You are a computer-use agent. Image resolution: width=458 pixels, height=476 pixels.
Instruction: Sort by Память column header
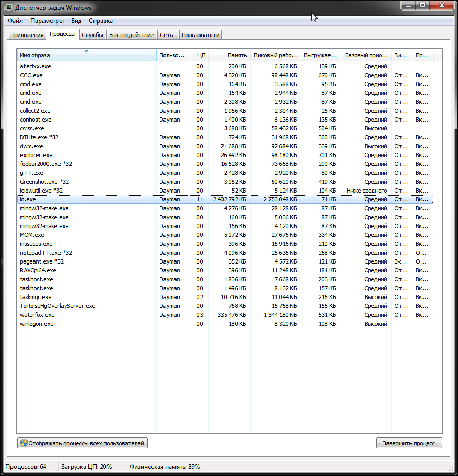point(230,55)
